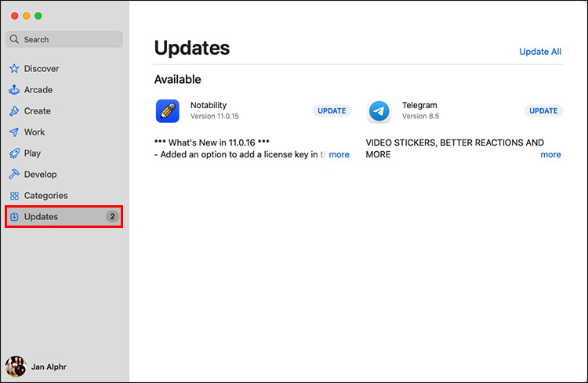This screenshot has width=588, height=383.
Task: Click the red close window button
Action: coord(15,16)
